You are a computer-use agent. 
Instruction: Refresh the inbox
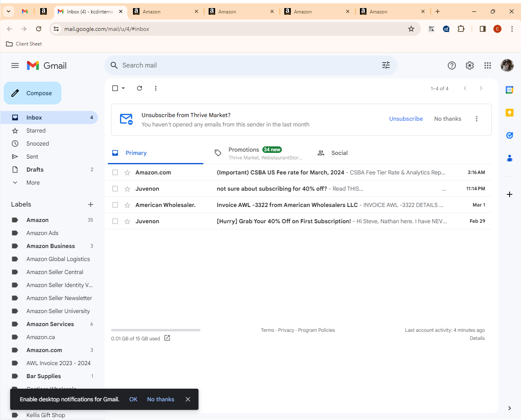(140, 88)
